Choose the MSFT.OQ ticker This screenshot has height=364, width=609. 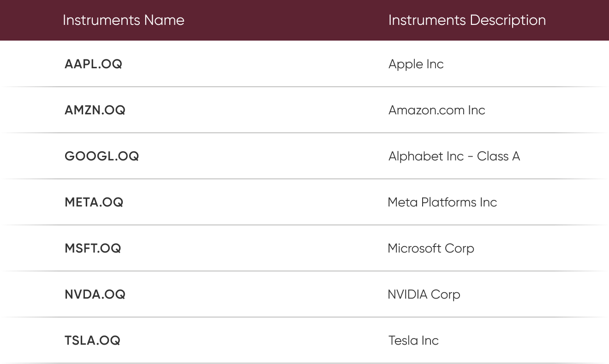[x=93, y=248]
